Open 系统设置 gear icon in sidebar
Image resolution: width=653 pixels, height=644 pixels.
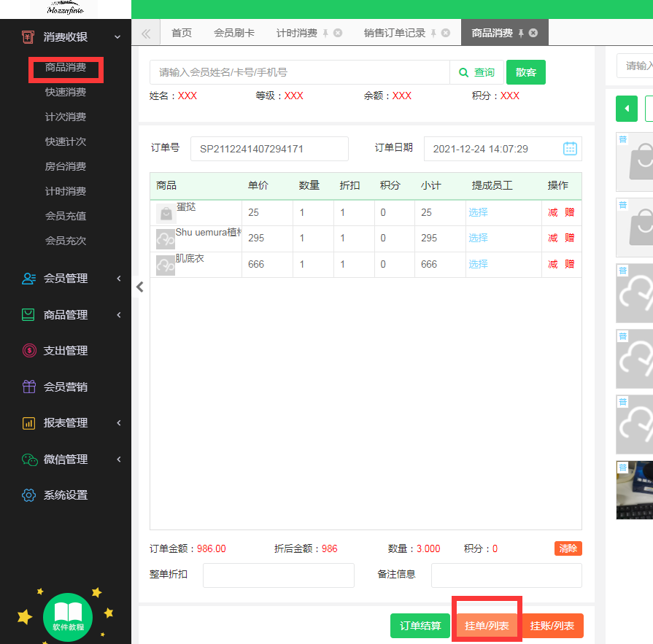(x=29, y=495)
